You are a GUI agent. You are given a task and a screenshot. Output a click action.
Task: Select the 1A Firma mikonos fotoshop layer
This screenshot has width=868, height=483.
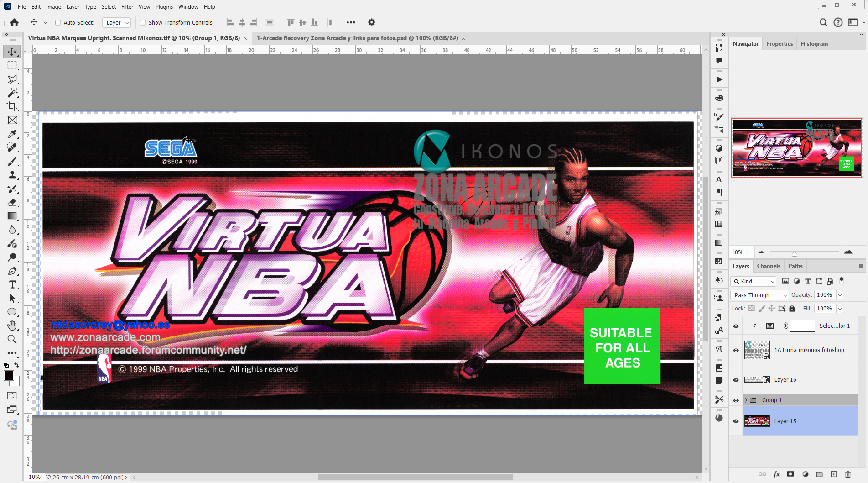(x=810, y=350)
